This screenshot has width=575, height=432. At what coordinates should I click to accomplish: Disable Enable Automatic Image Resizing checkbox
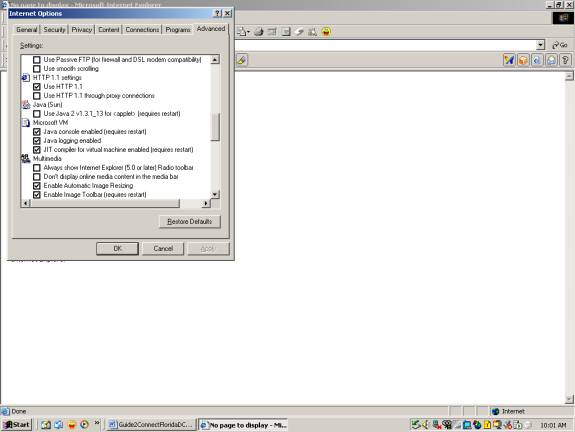37,186
